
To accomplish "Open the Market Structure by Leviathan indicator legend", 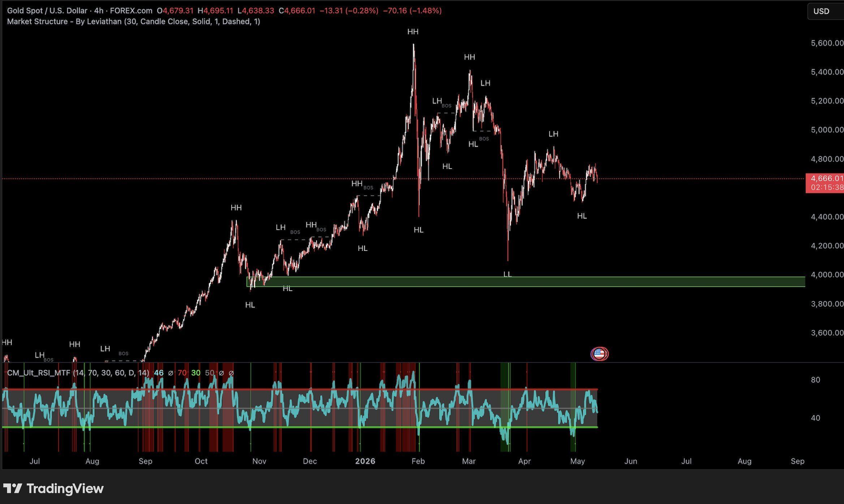I will 133,22.
